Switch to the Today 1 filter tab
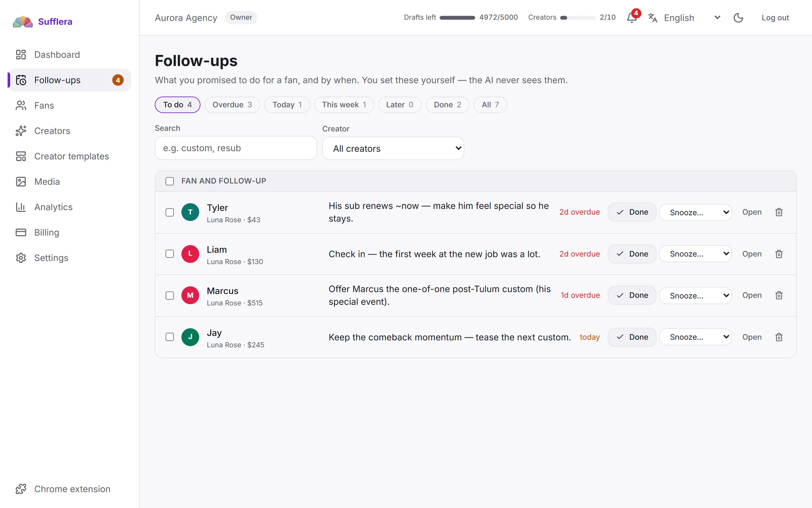 (x=287, y=105)
